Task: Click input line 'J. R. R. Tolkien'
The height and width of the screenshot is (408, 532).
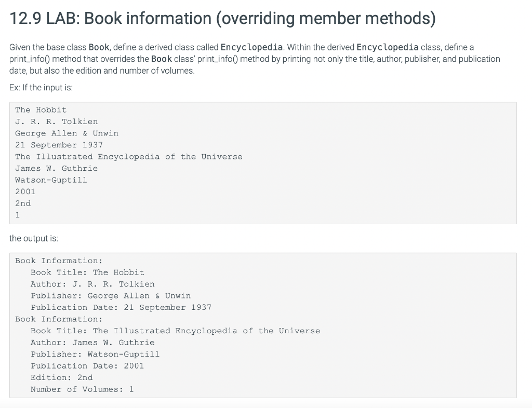Action: (x=56, y=121)
